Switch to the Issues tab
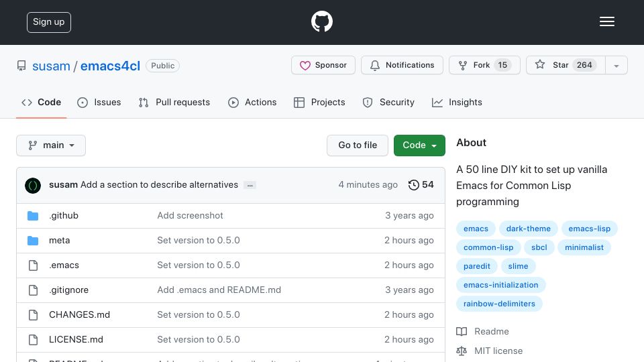 click(99, 102)
